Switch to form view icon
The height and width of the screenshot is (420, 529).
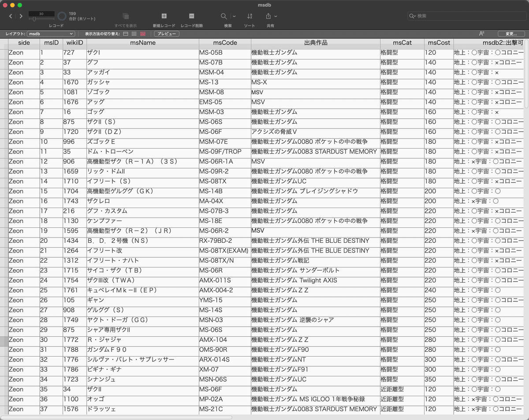[x=126, y=34]
